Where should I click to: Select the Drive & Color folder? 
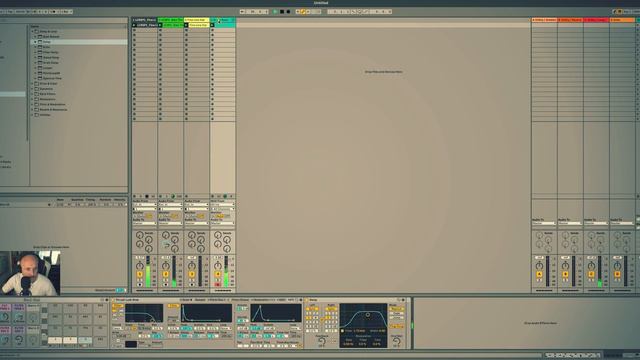[48, 83]
